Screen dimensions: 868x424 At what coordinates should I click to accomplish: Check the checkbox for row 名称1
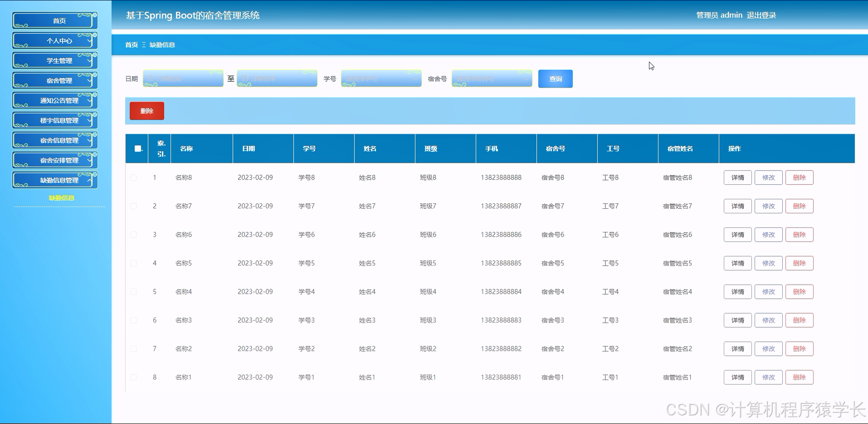(133, 377)
